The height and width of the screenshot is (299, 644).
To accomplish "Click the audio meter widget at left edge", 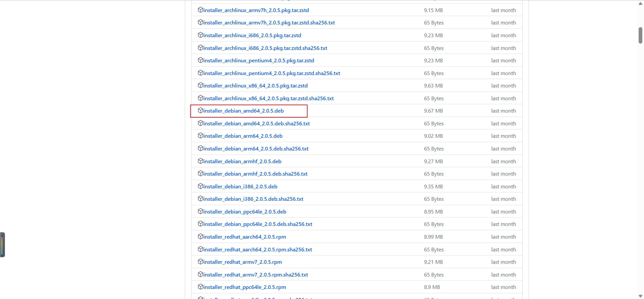I will click(x=2, y=245).
